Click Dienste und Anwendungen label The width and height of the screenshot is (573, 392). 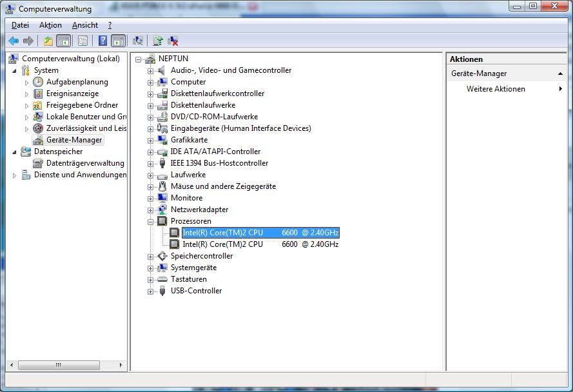coord(81,175)
